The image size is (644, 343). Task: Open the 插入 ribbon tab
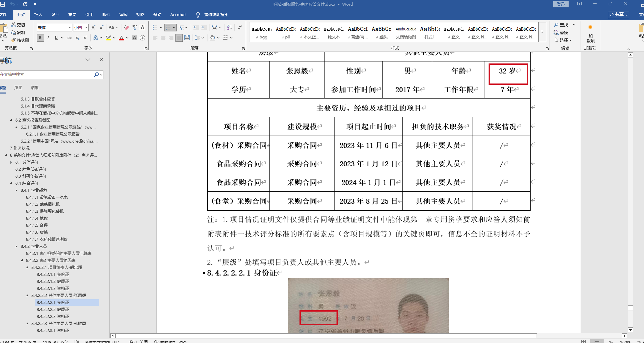[x=38, y=15]
